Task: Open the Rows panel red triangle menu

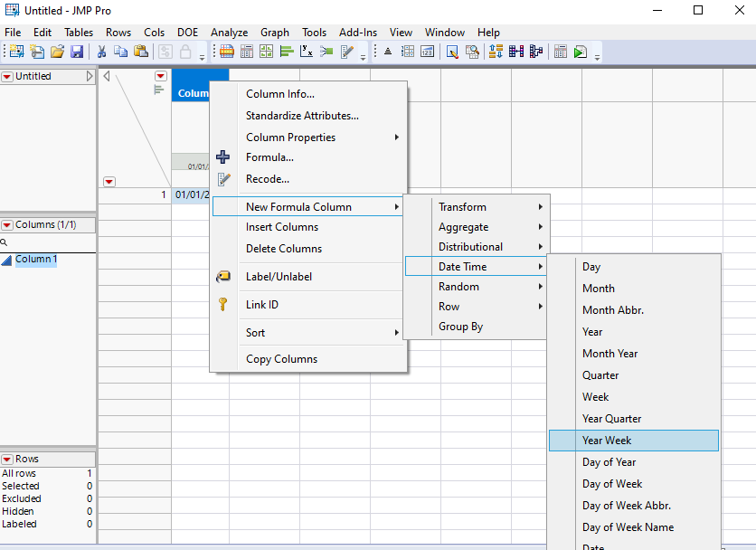Action: pos(7,459)
